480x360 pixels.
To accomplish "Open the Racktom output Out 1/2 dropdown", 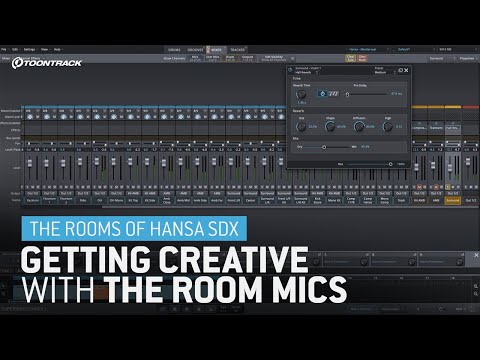I will 33,193.
